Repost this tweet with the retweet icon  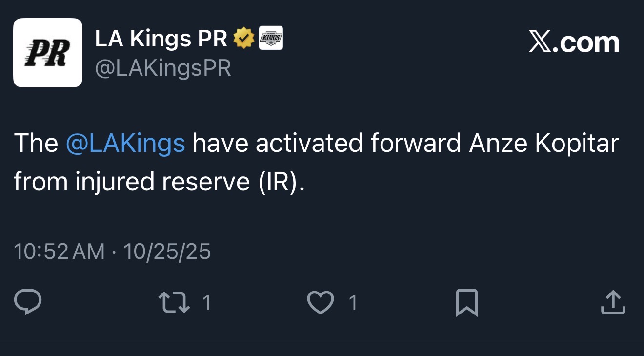174,302
